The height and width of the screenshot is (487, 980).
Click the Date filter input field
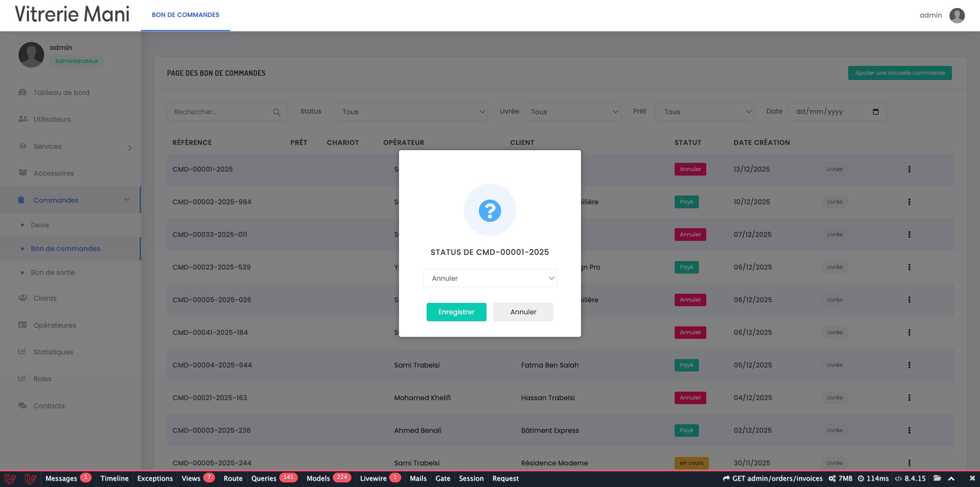pos(838,112)
